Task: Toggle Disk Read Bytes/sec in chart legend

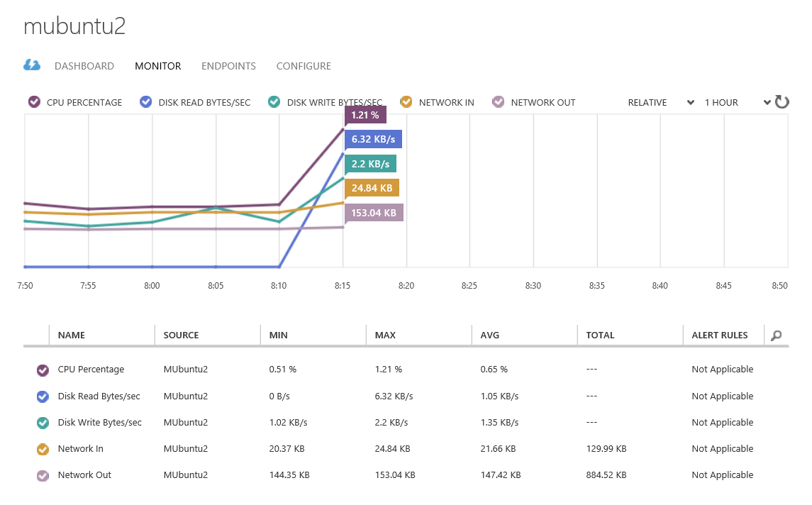Action: click(x=146, y=102)
